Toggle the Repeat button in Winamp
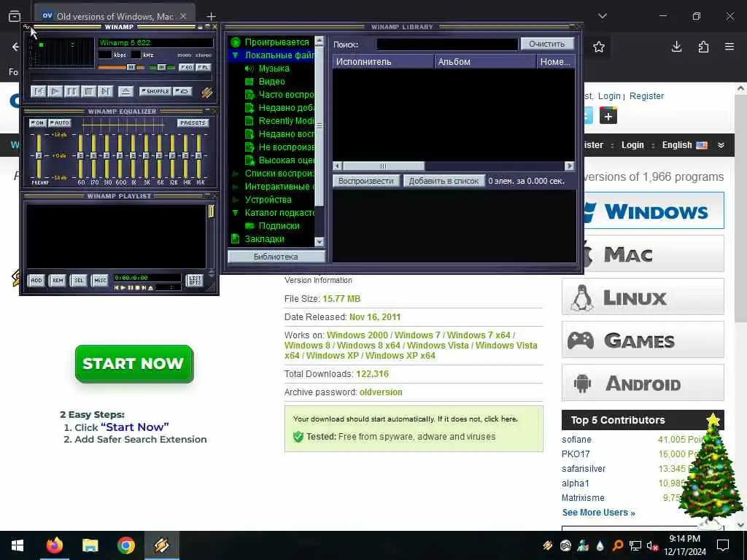747x560 pixels. pos(182,91)
